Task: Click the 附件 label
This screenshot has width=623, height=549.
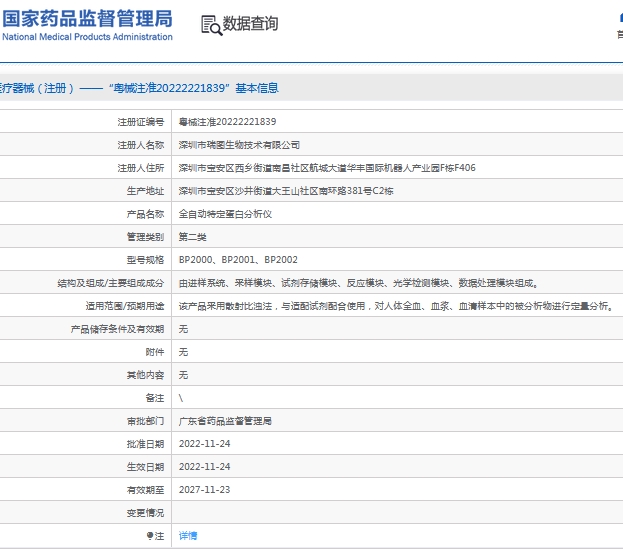Action: tap(155, 352)
